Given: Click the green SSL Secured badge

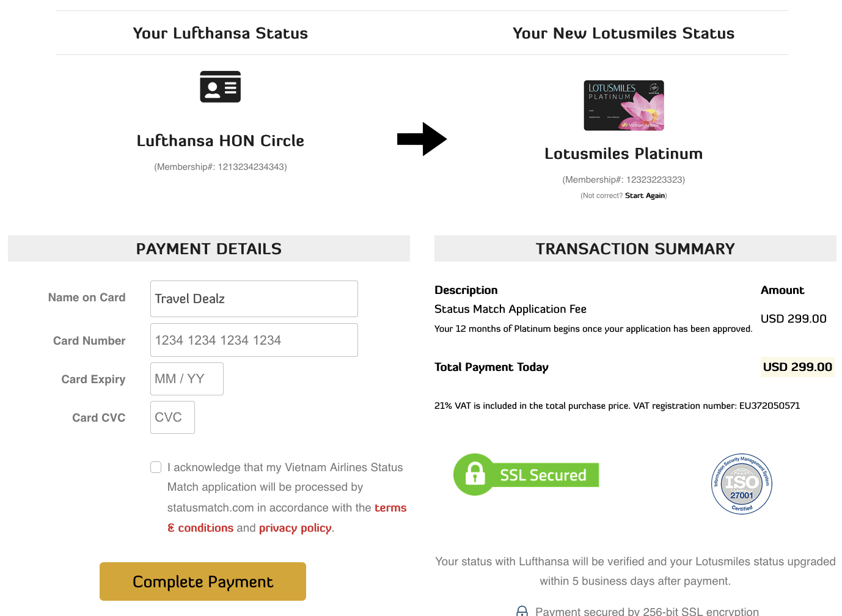Looking at the screenshot, I should pos(526,475).
